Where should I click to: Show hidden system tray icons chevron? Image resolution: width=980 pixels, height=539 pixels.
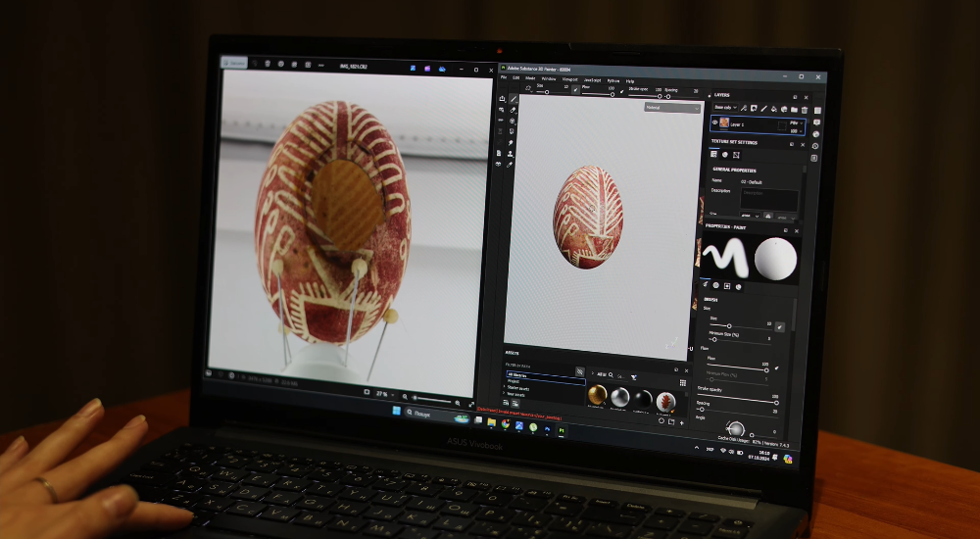(x=697, y=448)
